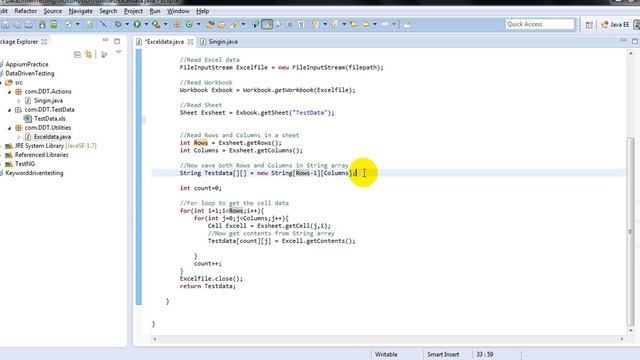Viewport: 640px width, 360px height.
Task: Click the Debug bug icon
Action: click(118, 24)
